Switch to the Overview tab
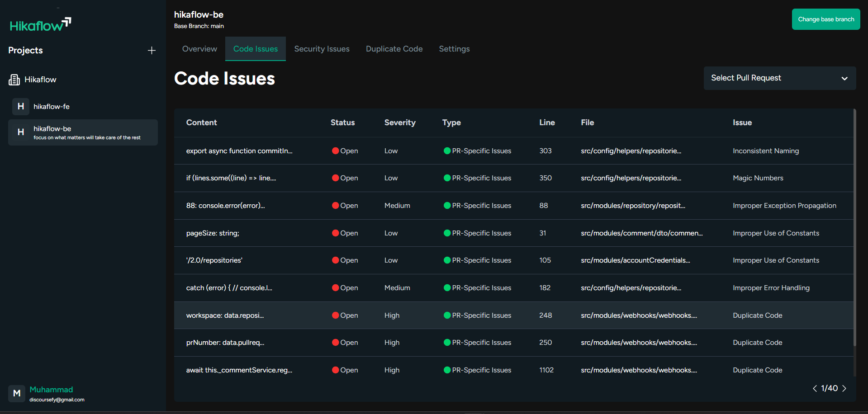The image size is (868, 414). point(199,49)
